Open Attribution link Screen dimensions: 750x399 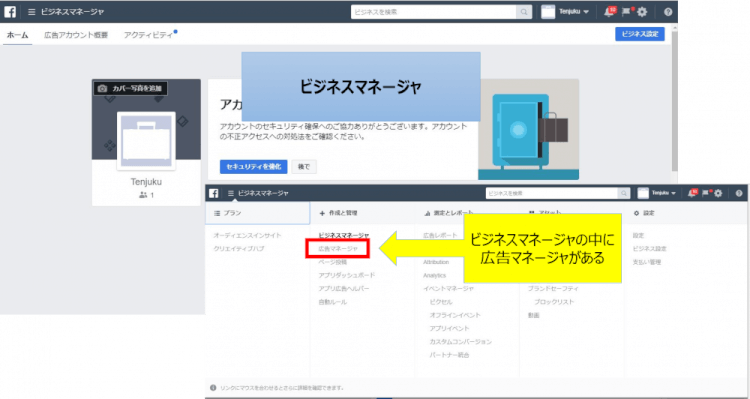[436, 262]
